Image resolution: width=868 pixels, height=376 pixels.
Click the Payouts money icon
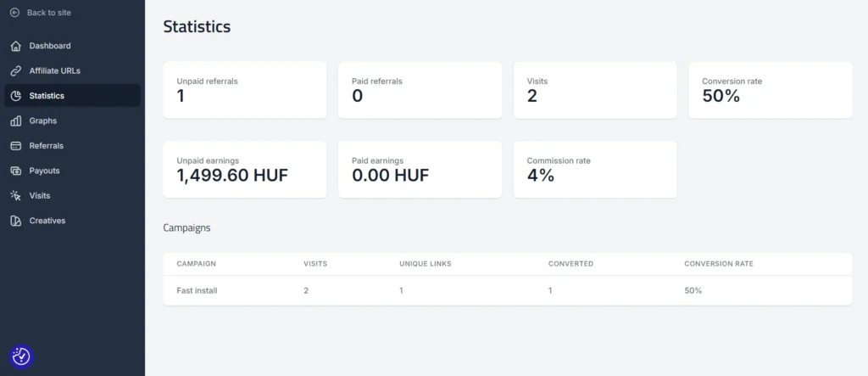[x=15, y=171]
